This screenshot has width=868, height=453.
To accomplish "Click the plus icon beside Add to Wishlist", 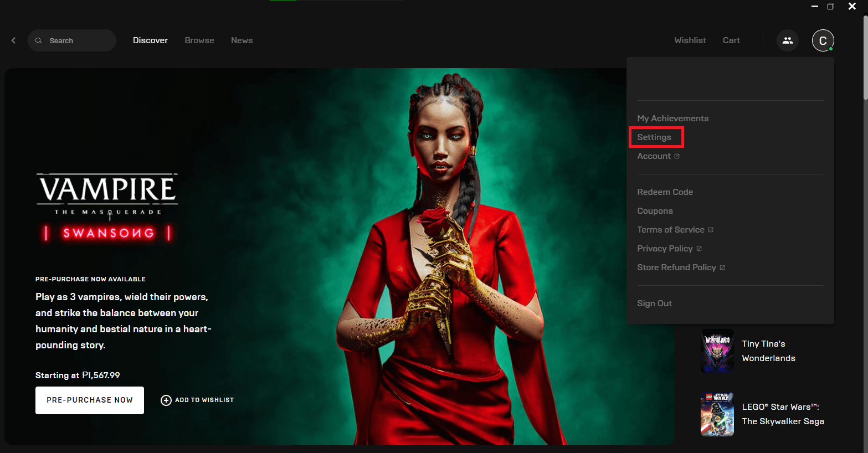I will pos(166,400).
